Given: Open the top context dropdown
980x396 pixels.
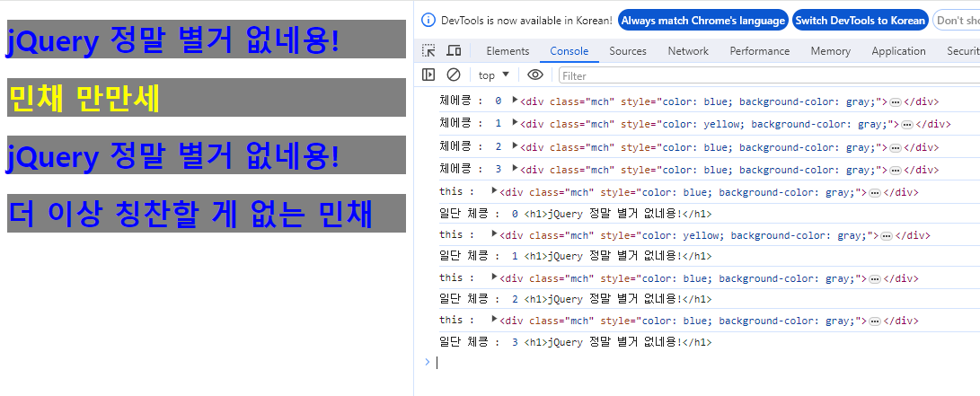Looking at the screenshot, I should click(x=494, y=75).
